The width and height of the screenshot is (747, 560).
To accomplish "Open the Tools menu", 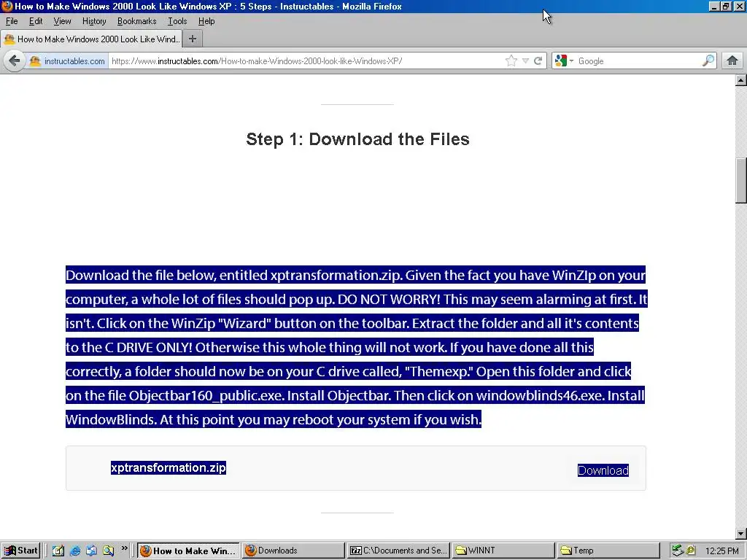I will 177,21.
